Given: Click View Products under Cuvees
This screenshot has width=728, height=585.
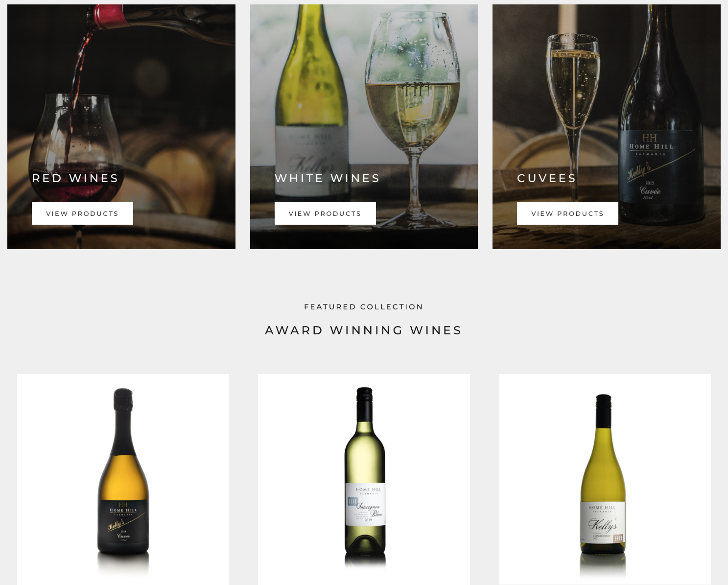Looking at the screenshot, I should click(x=567, y=213).
